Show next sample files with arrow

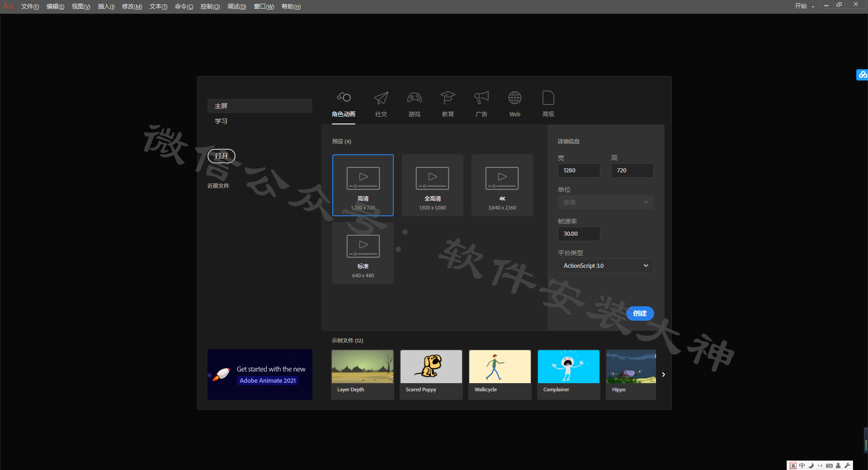[x=663, y=375]
